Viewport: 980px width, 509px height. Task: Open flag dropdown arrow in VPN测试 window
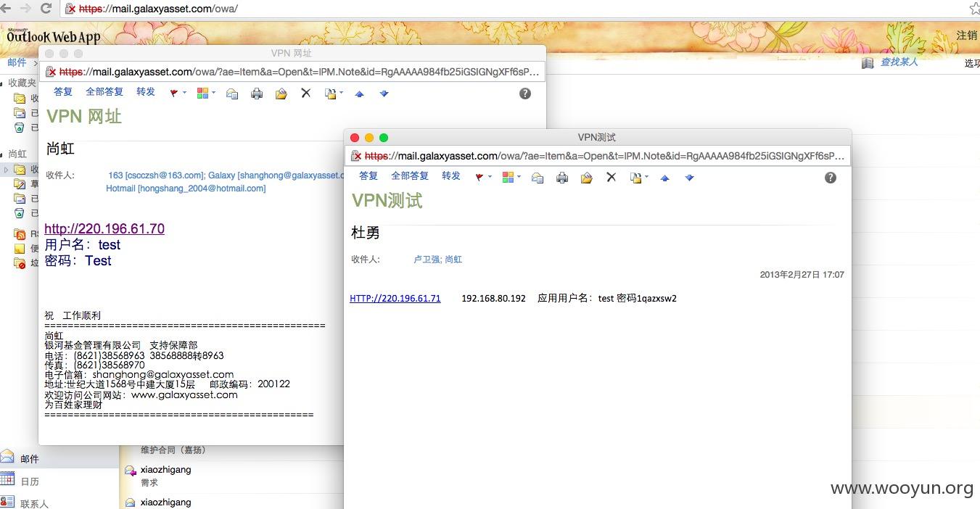pos(490,177)
